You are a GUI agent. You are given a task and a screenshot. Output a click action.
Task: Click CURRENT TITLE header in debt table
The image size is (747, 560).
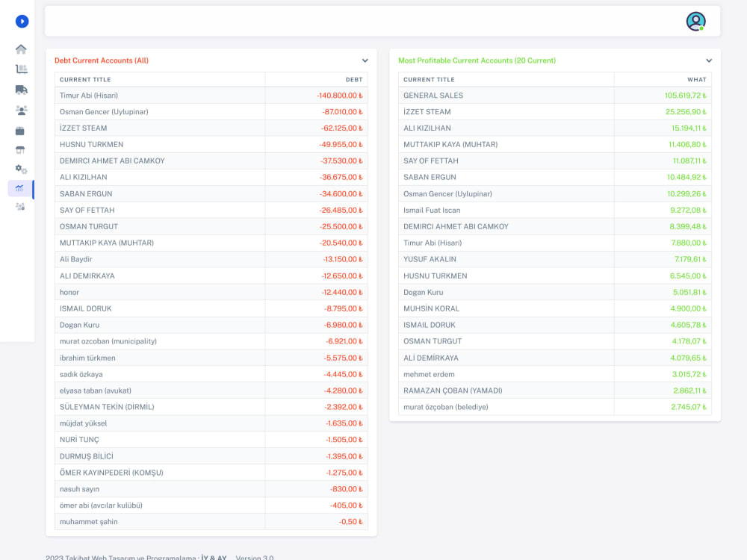tap(85, 80)
